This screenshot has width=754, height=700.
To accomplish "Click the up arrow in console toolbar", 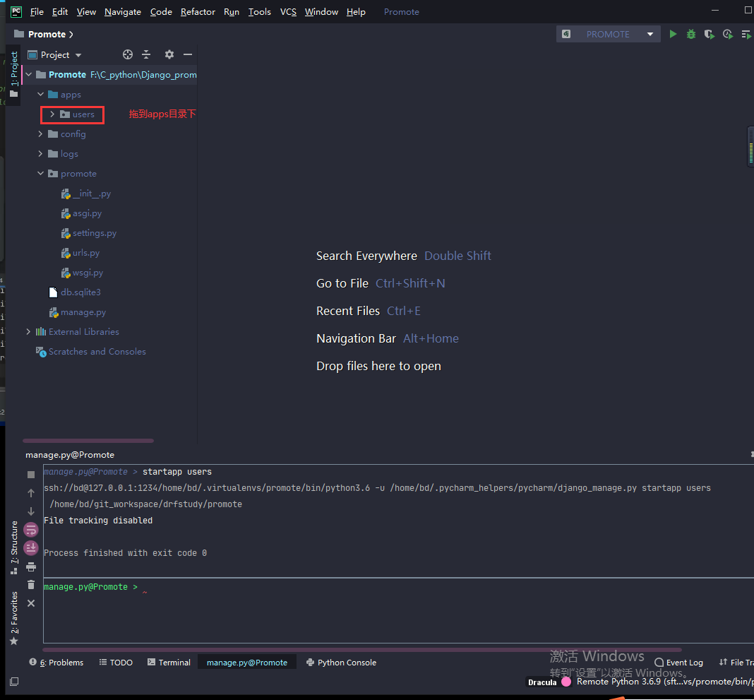I will pos(31,492).
